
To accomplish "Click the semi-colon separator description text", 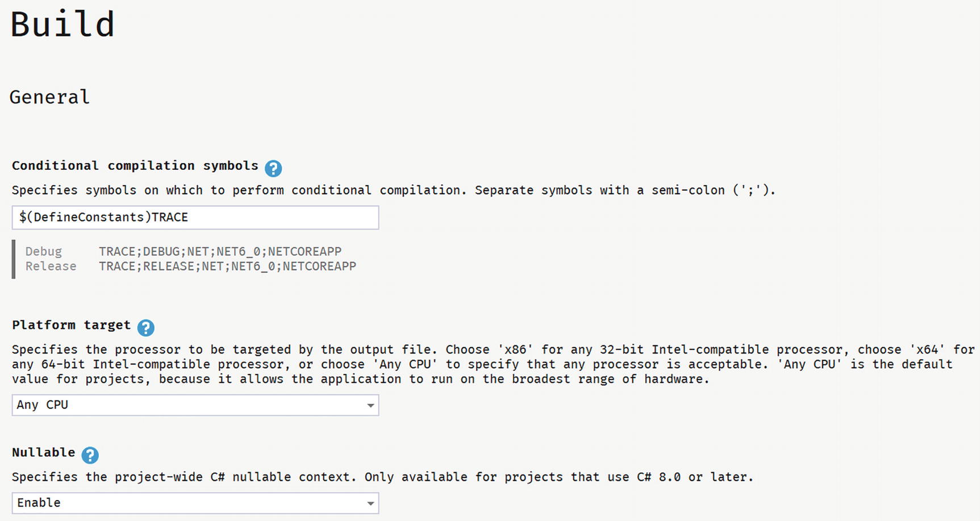I will (x=393, y=190).
